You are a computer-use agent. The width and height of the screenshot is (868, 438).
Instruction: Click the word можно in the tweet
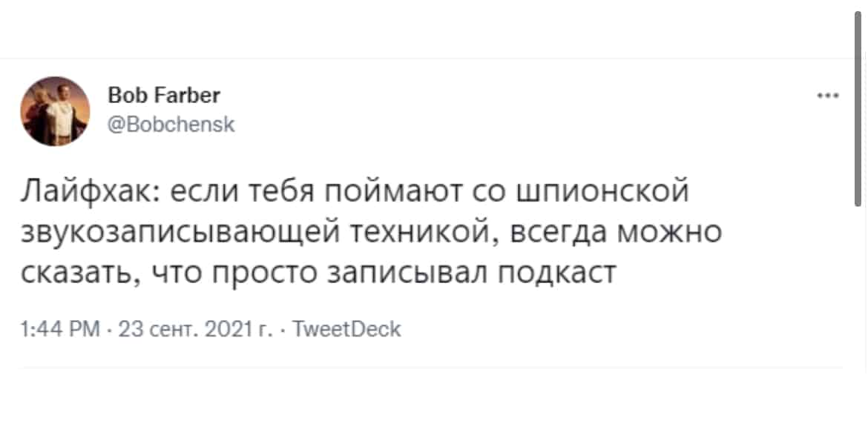coord(666,233)
